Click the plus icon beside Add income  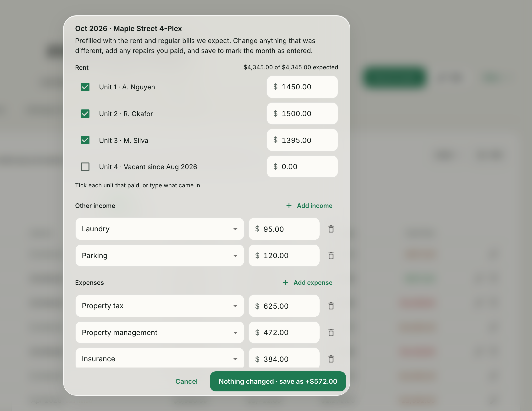(x=289, y=206)
